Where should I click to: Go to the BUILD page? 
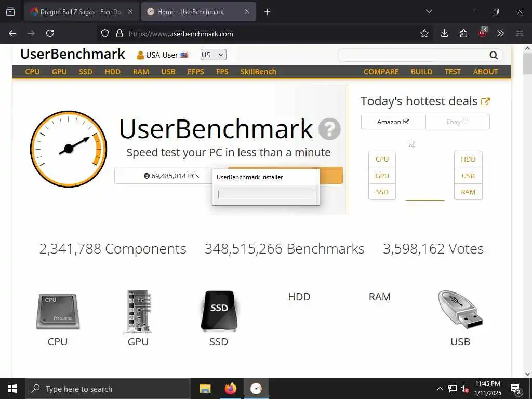(422, 72)
